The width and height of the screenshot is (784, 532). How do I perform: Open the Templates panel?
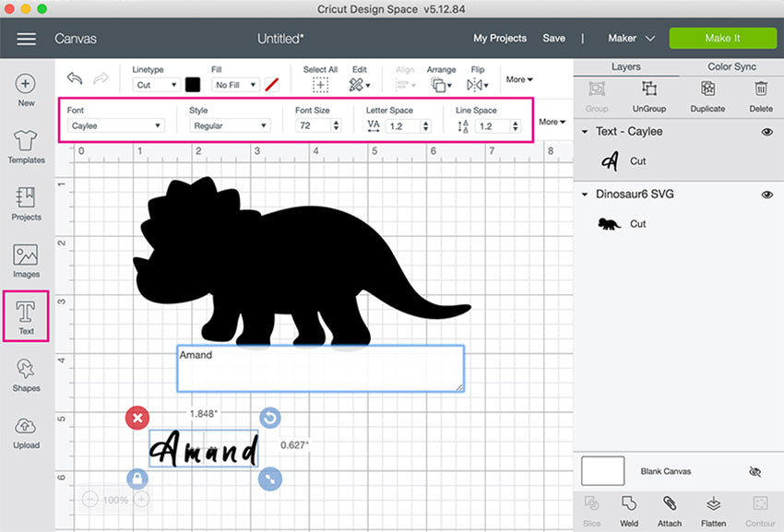tap(26, 147)
